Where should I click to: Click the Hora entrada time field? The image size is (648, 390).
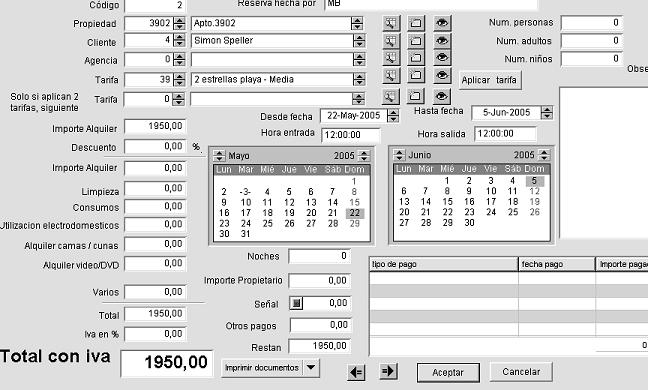tap(350, 135)
